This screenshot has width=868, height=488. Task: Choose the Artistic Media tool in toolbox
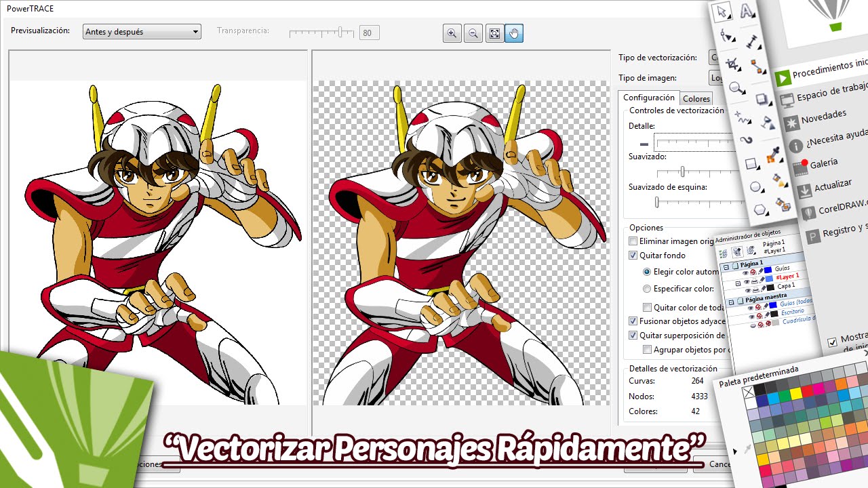746,140
